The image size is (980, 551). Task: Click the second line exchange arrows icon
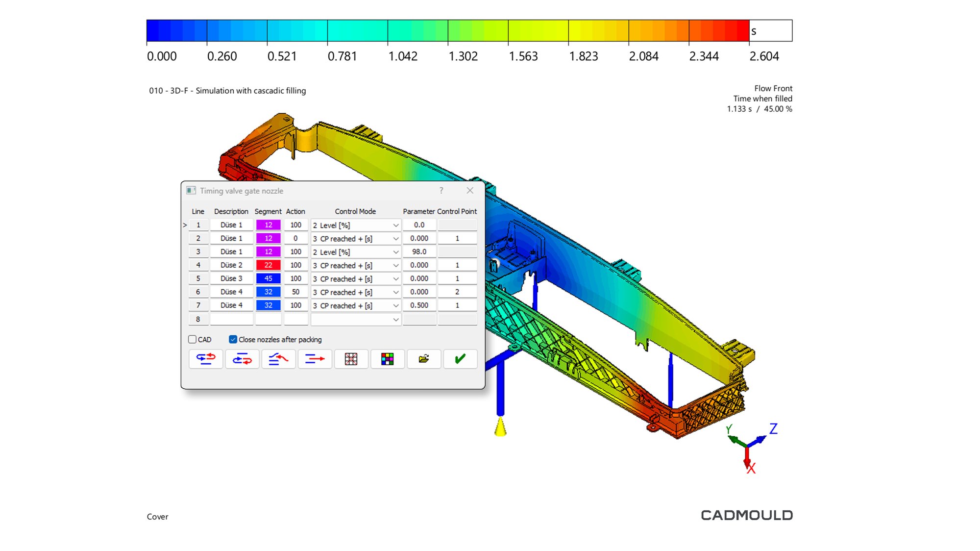point(242,359)
